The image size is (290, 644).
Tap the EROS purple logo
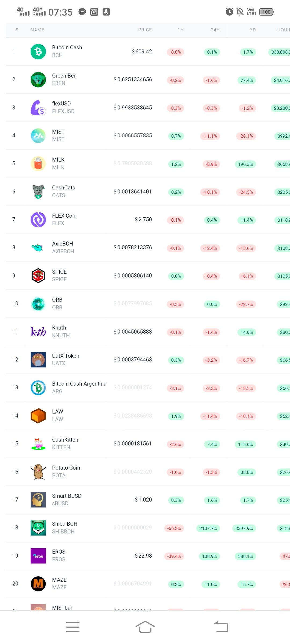pyautogui.click(x=38, y=556)
